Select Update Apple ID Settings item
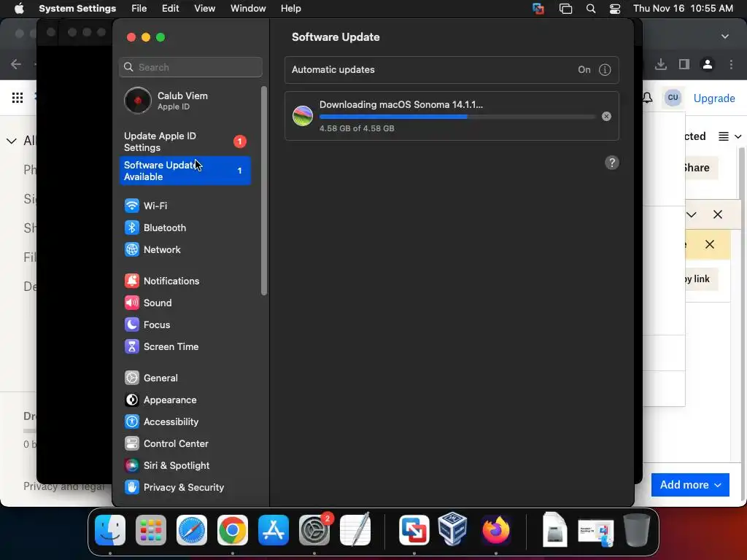 point(185,142)
